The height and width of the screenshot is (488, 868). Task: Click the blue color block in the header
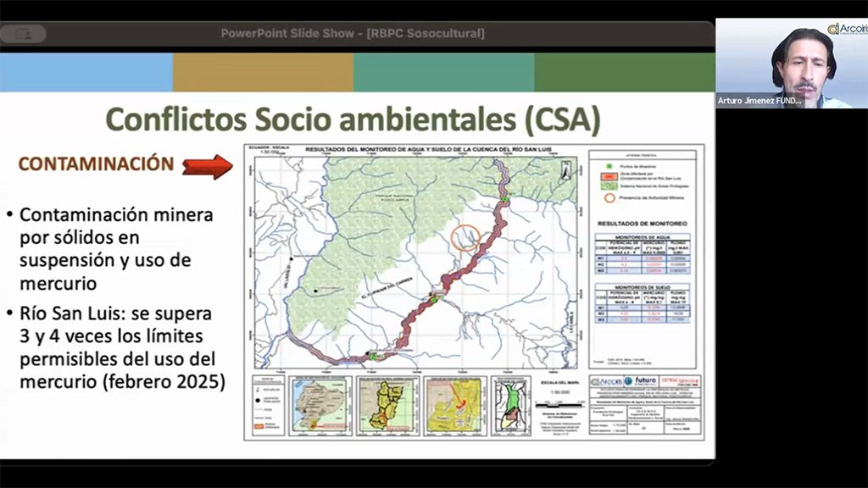click(86, 73)
